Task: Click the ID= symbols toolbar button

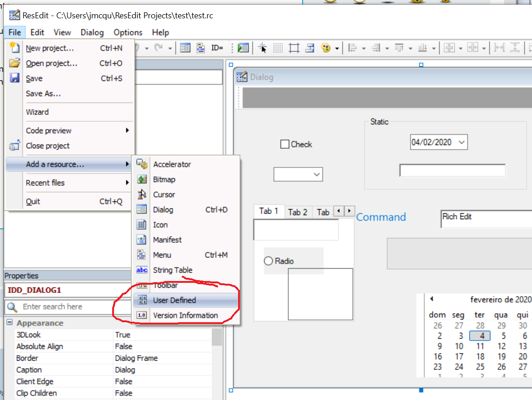Action: coord(217,48)
